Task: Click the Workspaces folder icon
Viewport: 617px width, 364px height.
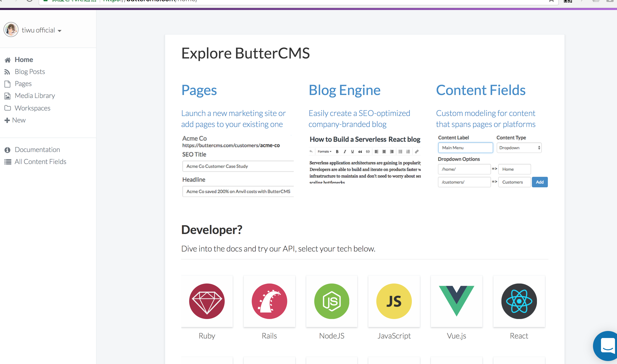Action: (8, 108)
